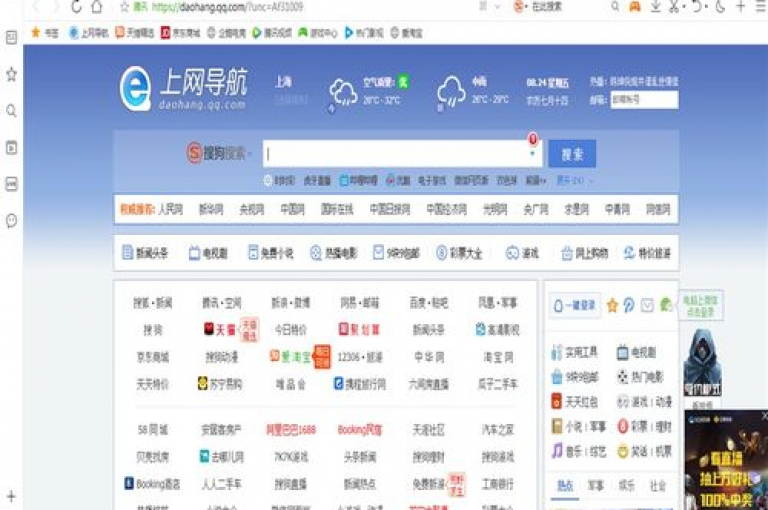The image size is (768, 510).
Task: Reload the page with the refresh icon
Action: click(x=76, y=7)
